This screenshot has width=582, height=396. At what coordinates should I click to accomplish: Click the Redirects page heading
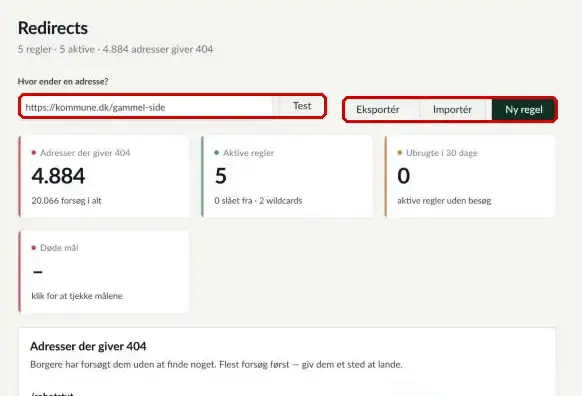[x=53, y=28]
